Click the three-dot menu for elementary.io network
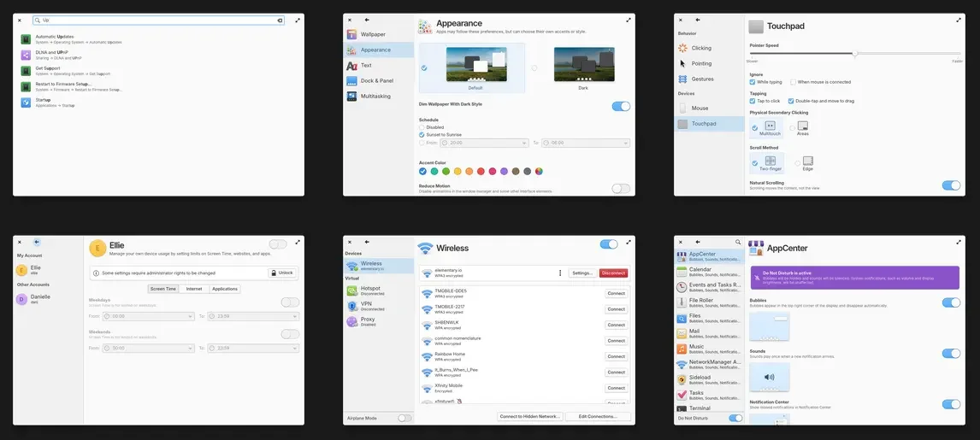 pos(560,273)
